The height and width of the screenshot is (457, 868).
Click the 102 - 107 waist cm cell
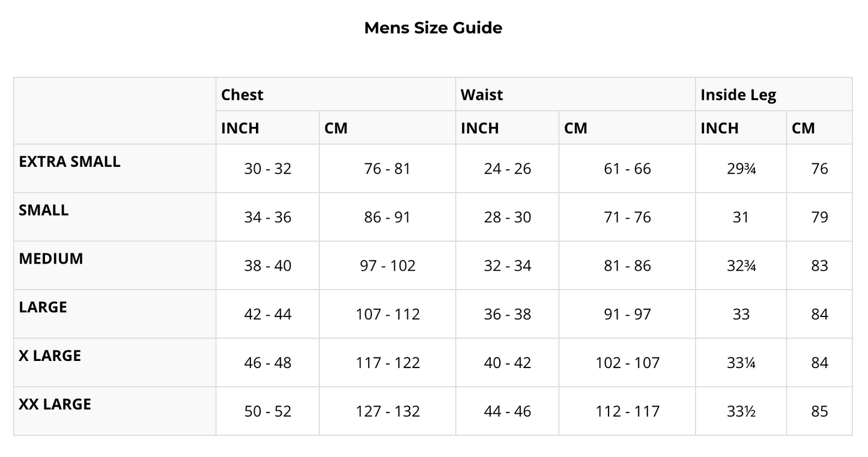pos(627,363)
